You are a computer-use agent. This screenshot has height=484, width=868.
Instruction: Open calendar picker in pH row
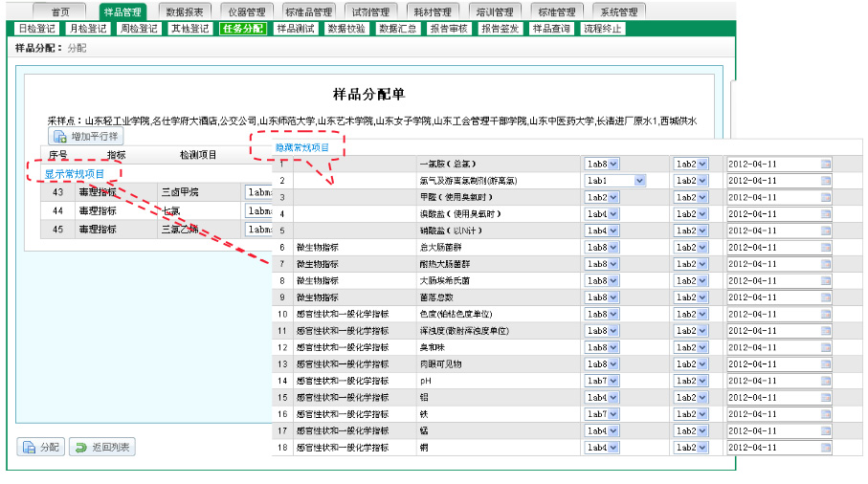pyautogui.click(x=826, y=381)
